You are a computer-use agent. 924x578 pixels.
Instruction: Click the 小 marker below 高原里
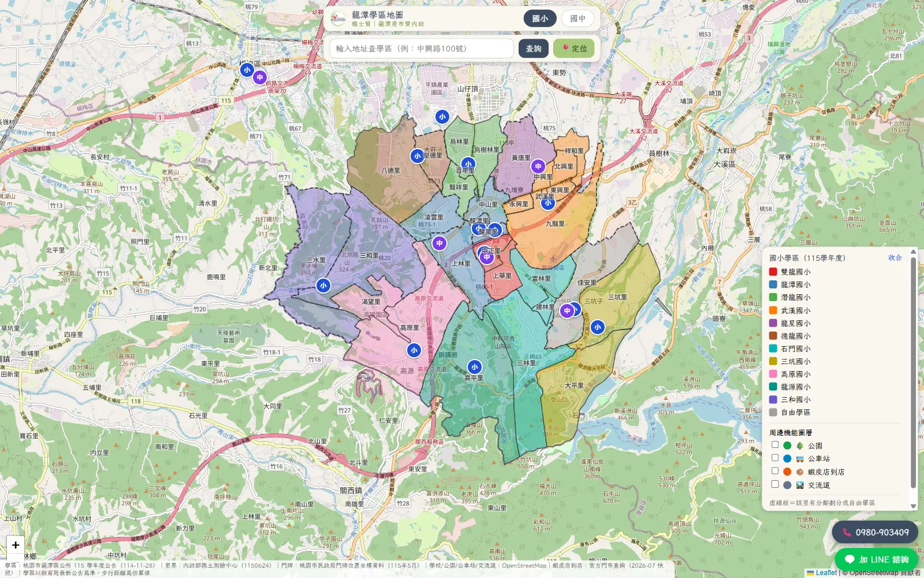[x=414, y=350]
